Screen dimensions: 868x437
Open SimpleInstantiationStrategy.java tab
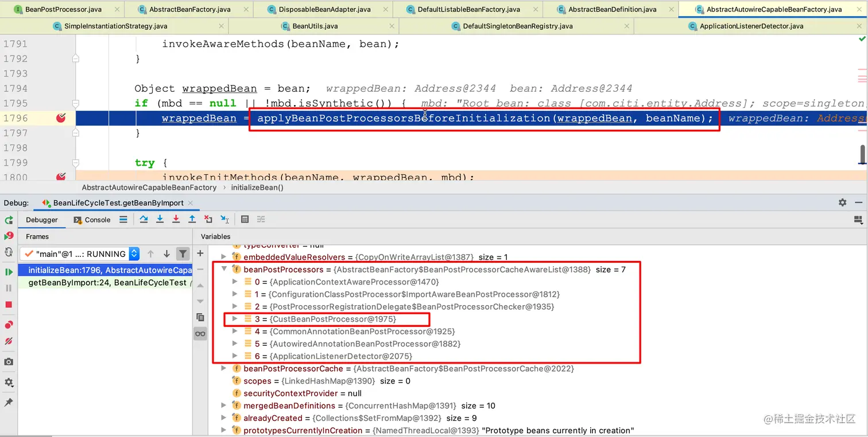coord(114,26)
